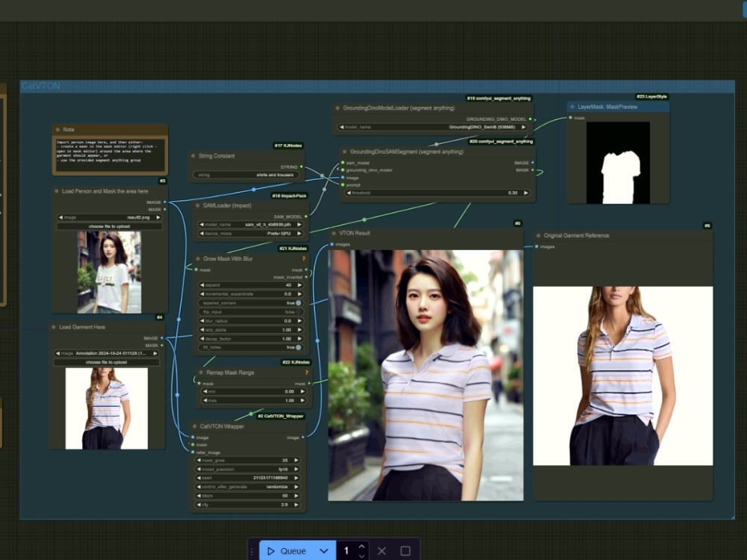This screenshot has height=560, width=747.
Task: Open control_after_generate randomize combo
Action: pos(248,487)
